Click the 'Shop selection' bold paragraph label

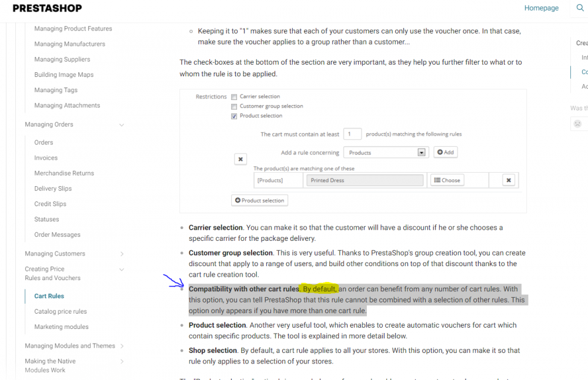tap(213, 351)
